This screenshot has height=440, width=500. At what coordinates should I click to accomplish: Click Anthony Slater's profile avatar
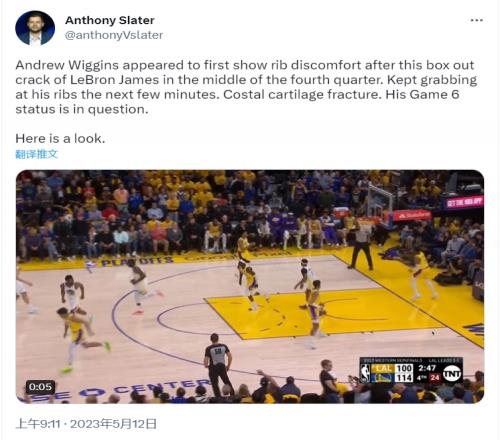pos(35,28)
